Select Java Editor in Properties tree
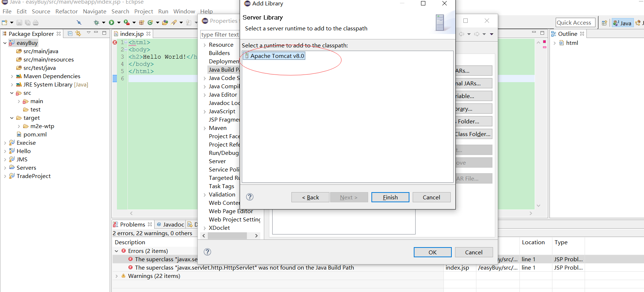 point(223,95)
